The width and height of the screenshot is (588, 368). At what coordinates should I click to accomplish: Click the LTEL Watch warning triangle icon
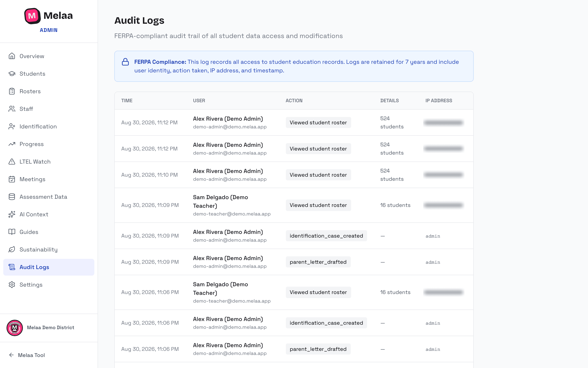[x=12, y=162]
